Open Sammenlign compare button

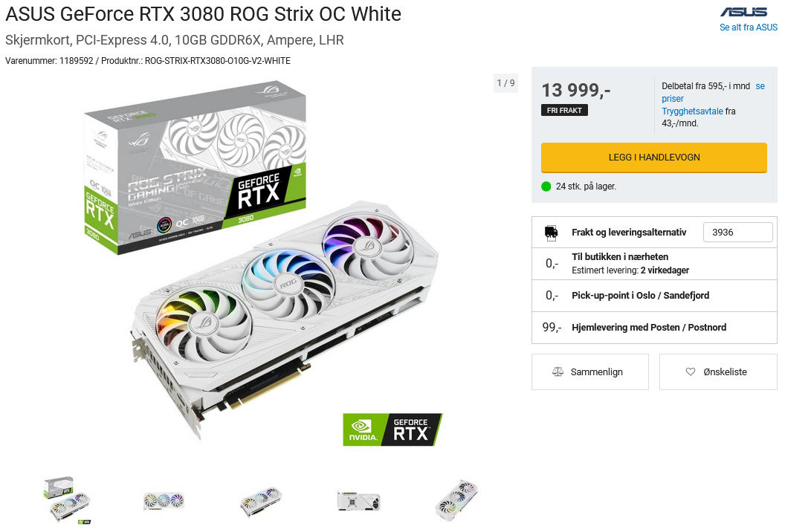click(590, 372)
